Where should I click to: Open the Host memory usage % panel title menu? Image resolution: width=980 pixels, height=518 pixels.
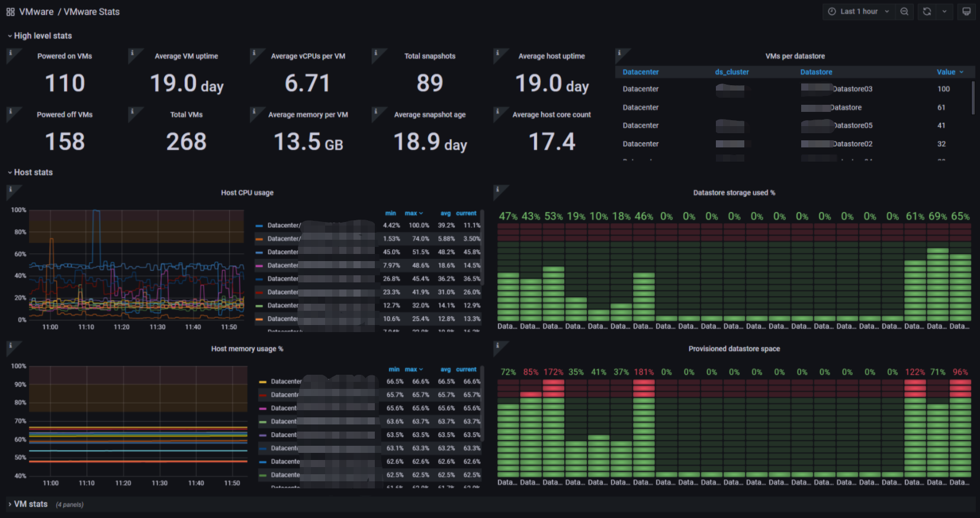tap(247, 349)
